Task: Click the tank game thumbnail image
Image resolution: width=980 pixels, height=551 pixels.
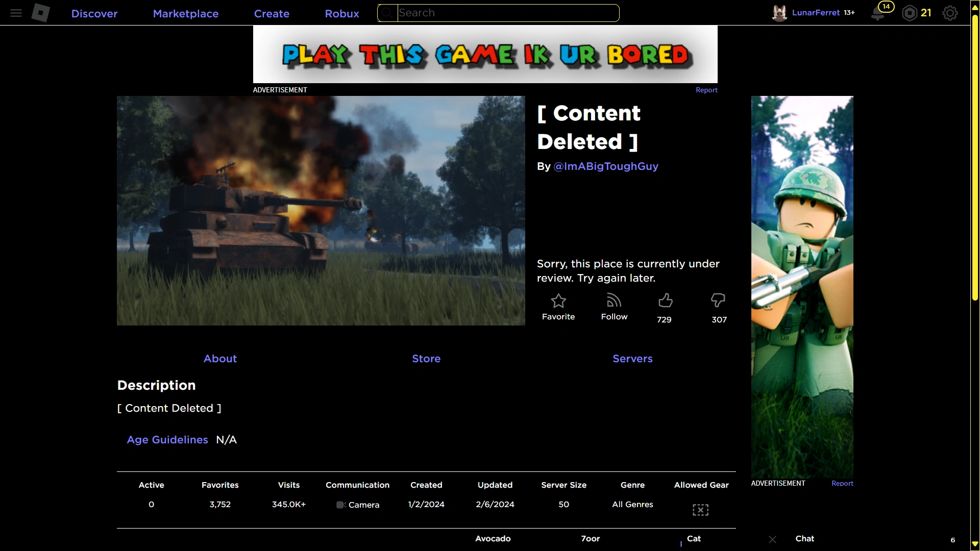Action: [x=321, y=211]
